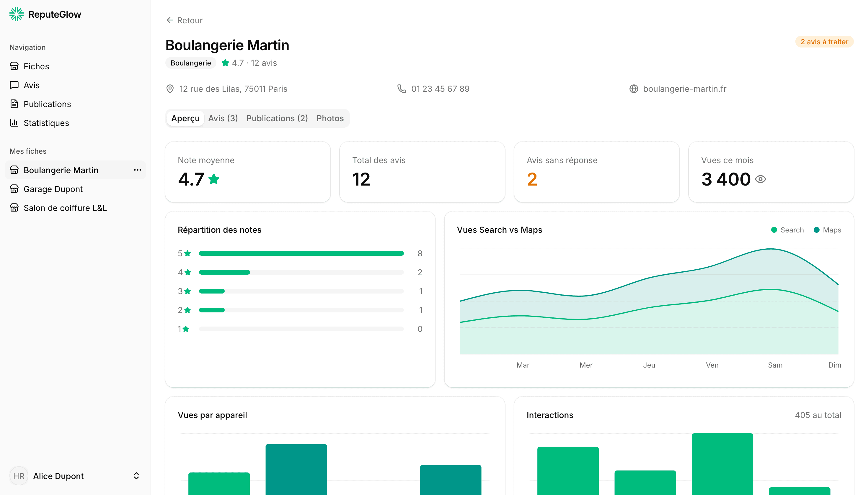The height and width of the screenshot is (495, 868).
Task: Click the star in the Note moyenne card
Action: click(214, 179)
